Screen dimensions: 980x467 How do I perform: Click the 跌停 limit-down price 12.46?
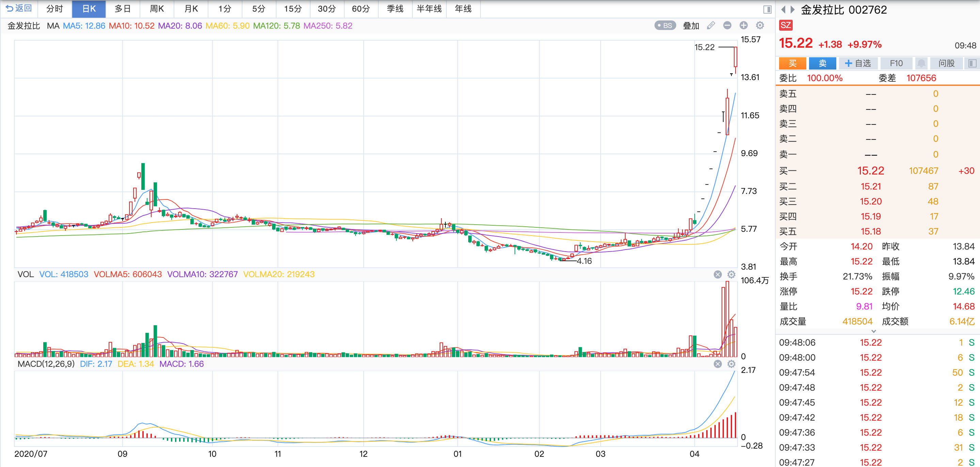(x=963, y=292)
